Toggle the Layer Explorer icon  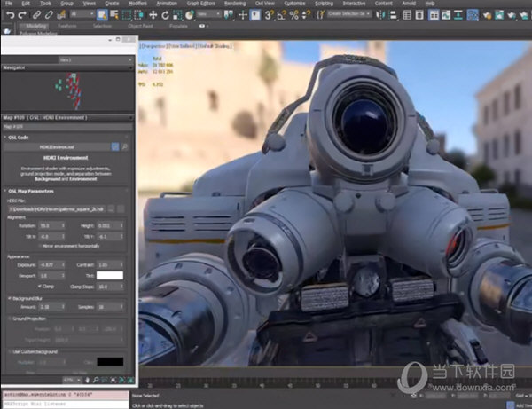(419, 15)
